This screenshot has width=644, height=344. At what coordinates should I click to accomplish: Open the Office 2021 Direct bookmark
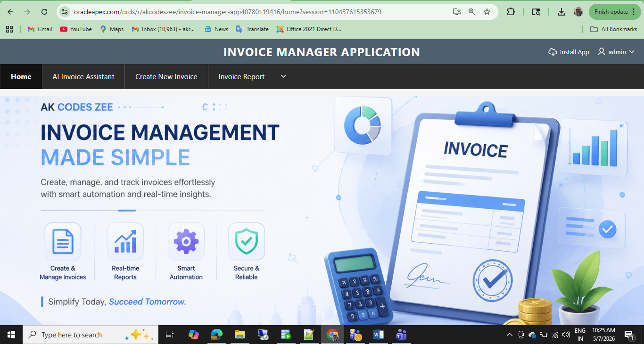(309, 29)
